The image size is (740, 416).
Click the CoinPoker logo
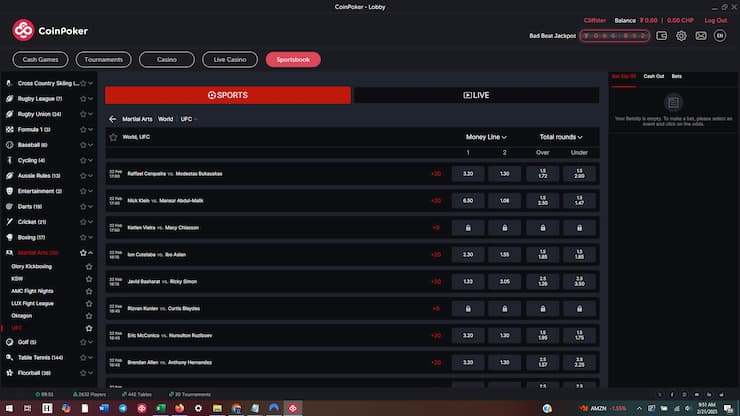pos(50,31)
